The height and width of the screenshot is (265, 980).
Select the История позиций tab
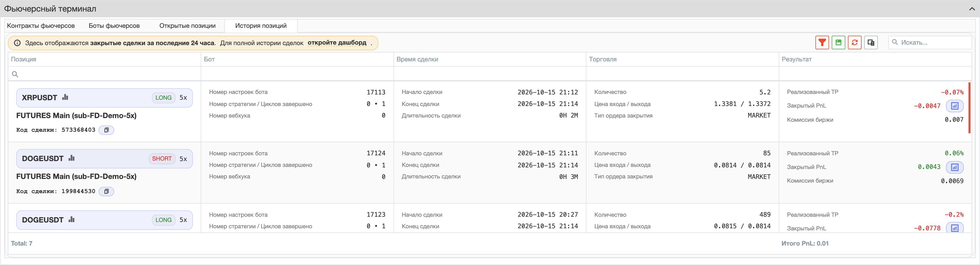pos(261,25)
